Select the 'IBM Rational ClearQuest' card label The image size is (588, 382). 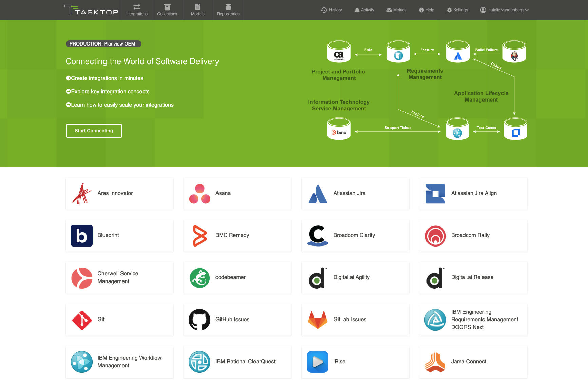pyautogui.click(x=245, y=362)
